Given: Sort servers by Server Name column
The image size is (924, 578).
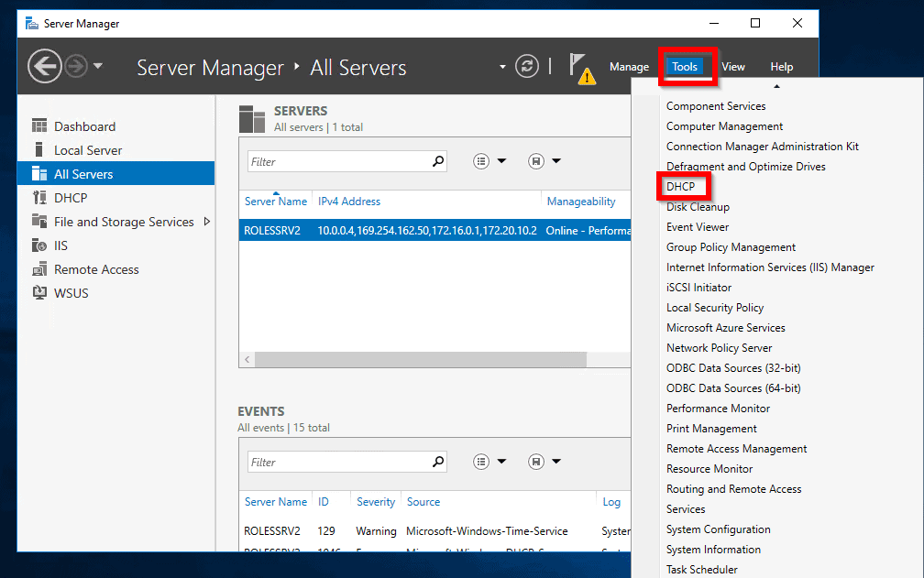Looking at the screenshot, I should 276,202.
